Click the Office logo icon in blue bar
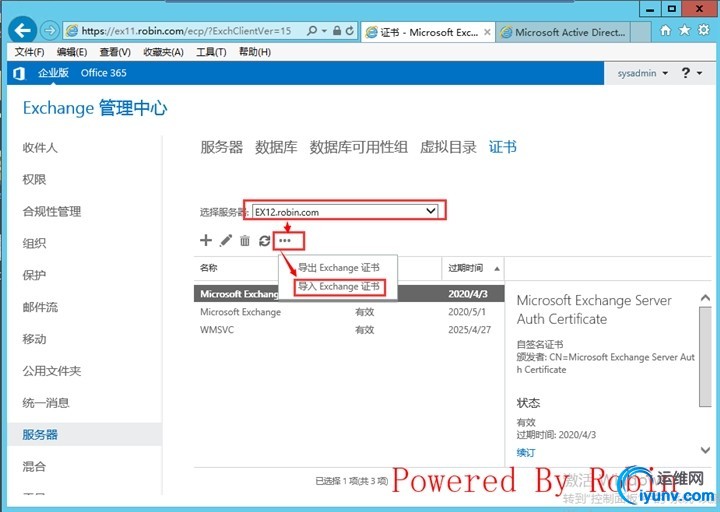This screenshot has width=720, height=512. [19, 73]
